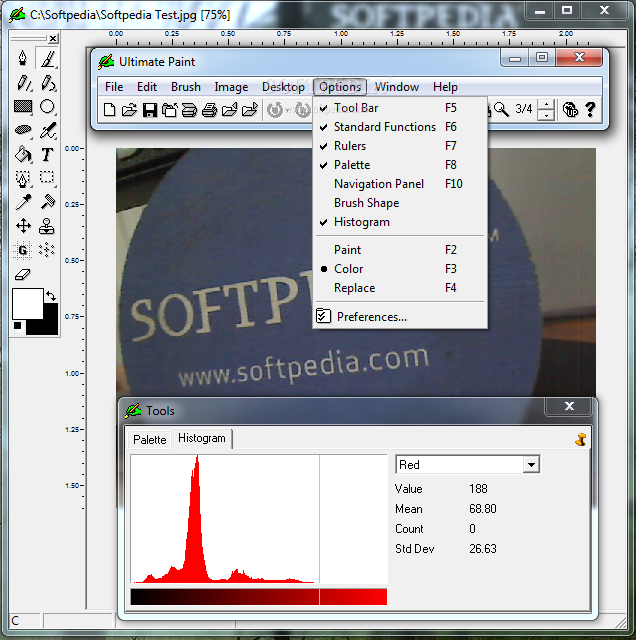This screenshot has height=640, width=636.
Task: Choose the rectangular marquee selection tool
Action: click(47, 177)
